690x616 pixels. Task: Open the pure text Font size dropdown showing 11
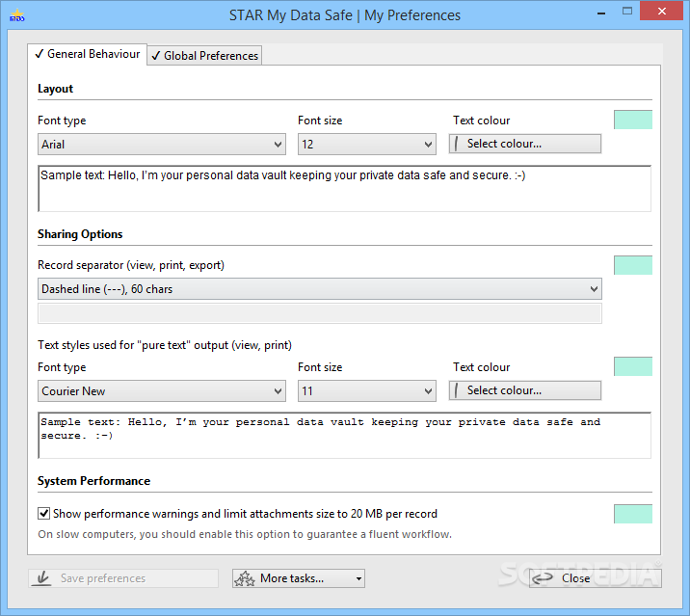[x=366, y=391]
